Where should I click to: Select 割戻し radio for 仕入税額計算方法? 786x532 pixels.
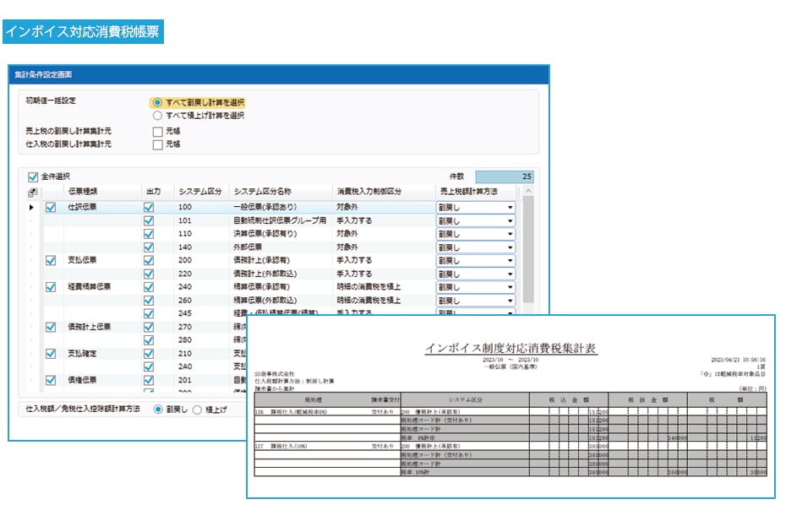(158, 410)
